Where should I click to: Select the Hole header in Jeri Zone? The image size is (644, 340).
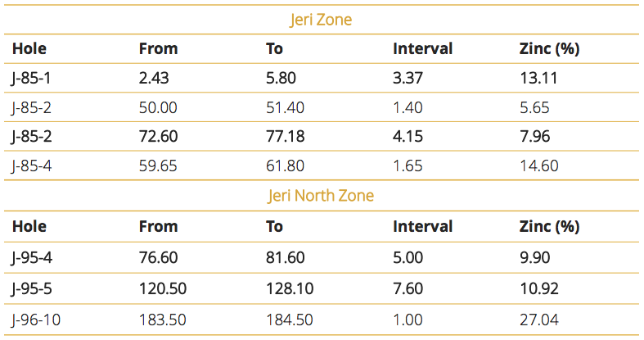(x=29, y=48)
